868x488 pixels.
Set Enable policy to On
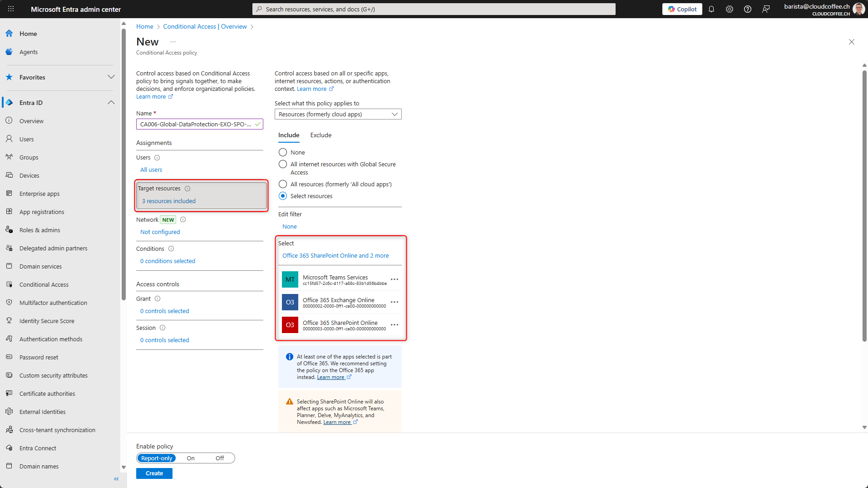tap(191, 458)
